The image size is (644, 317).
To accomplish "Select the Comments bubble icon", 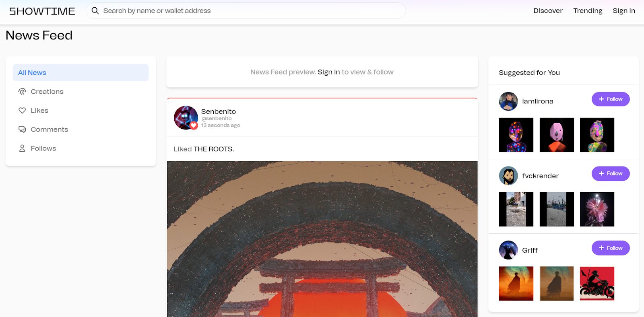I will click(x=22, y=130).
